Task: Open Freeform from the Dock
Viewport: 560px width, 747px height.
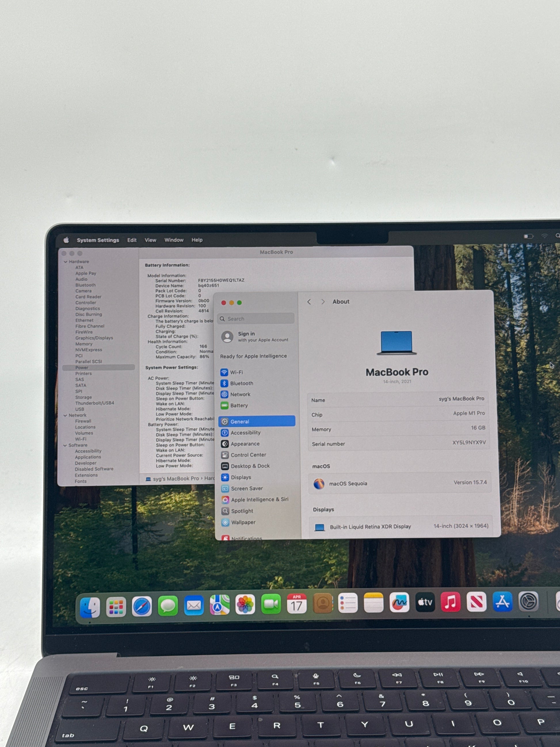Action: 399,602
